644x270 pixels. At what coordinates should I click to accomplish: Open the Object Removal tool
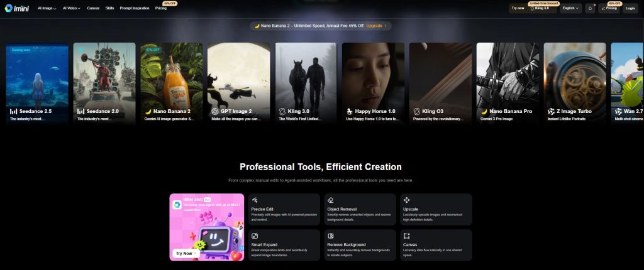(x=360, y=209)
